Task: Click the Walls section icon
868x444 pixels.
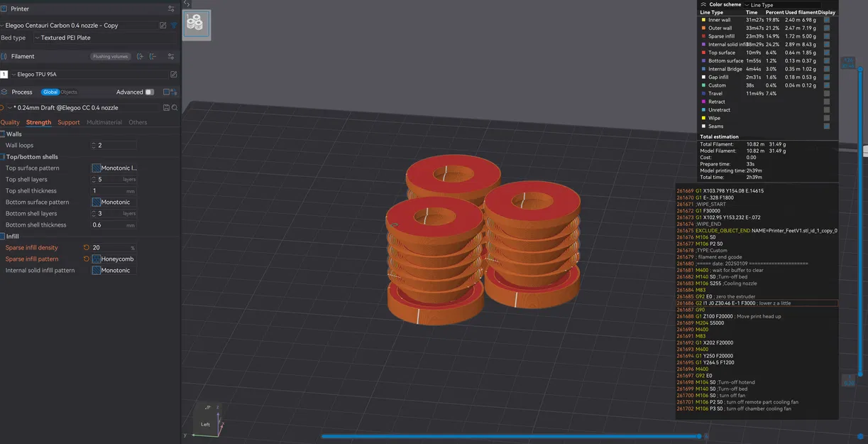Action: coord(2,134)
